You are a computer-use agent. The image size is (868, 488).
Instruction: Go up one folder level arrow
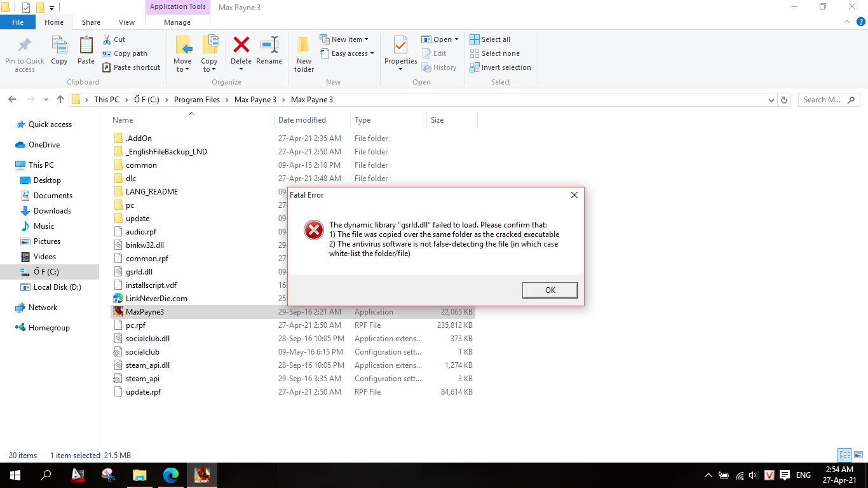(x=60, y=99)
